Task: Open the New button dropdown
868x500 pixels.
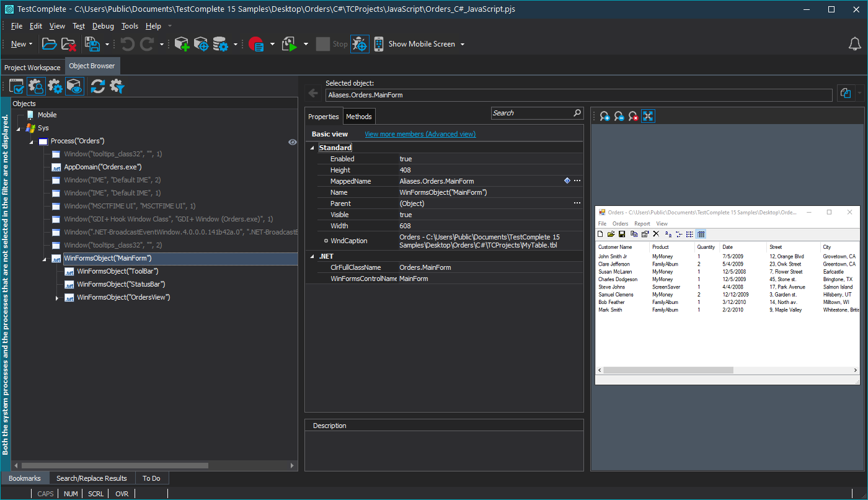Action: (29, 43)
